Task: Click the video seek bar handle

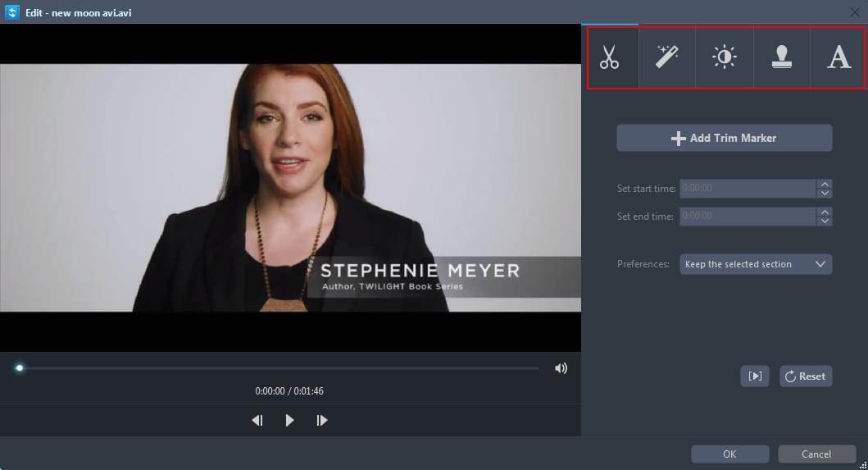Action: [x=19, y=368]
